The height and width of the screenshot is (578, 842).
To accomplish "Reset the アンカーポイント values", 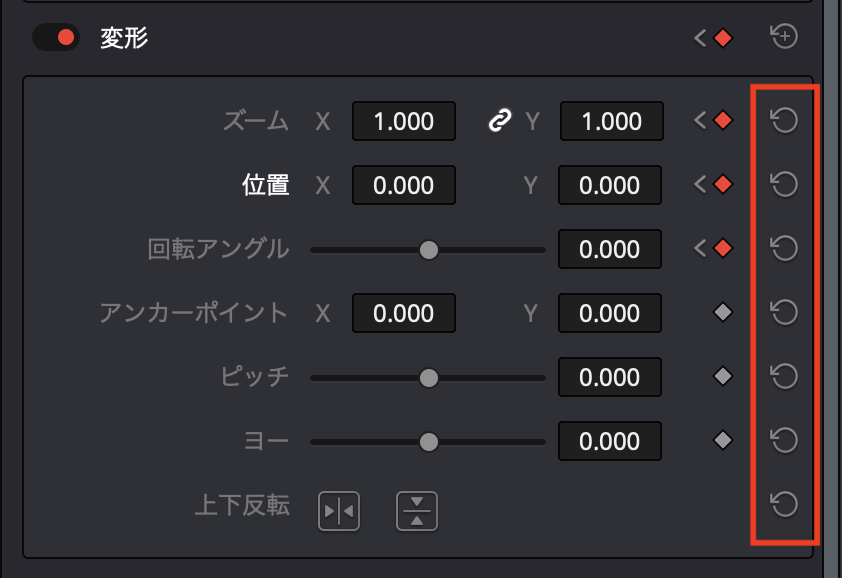I will [785, 312].
